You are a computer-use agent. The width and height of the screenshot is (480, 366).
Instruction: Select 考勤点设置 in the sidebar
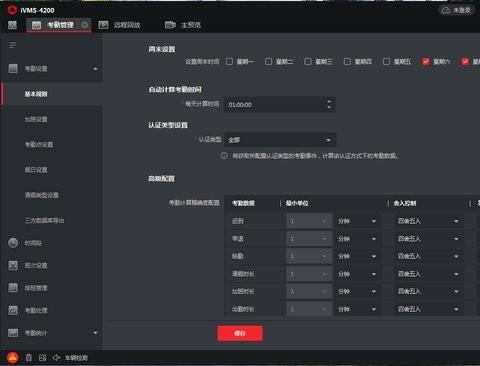39,145
